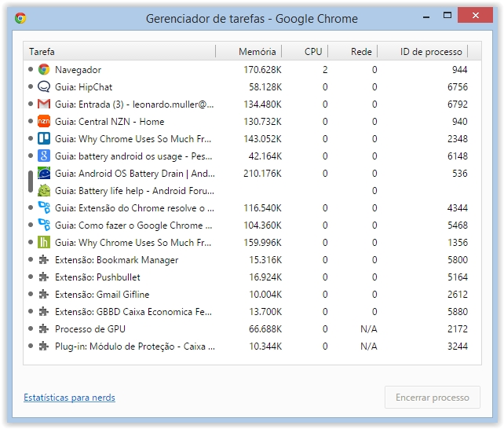Click the green Android Forums icon
Viewport: 504px width, 429px height.
(44, 191)
